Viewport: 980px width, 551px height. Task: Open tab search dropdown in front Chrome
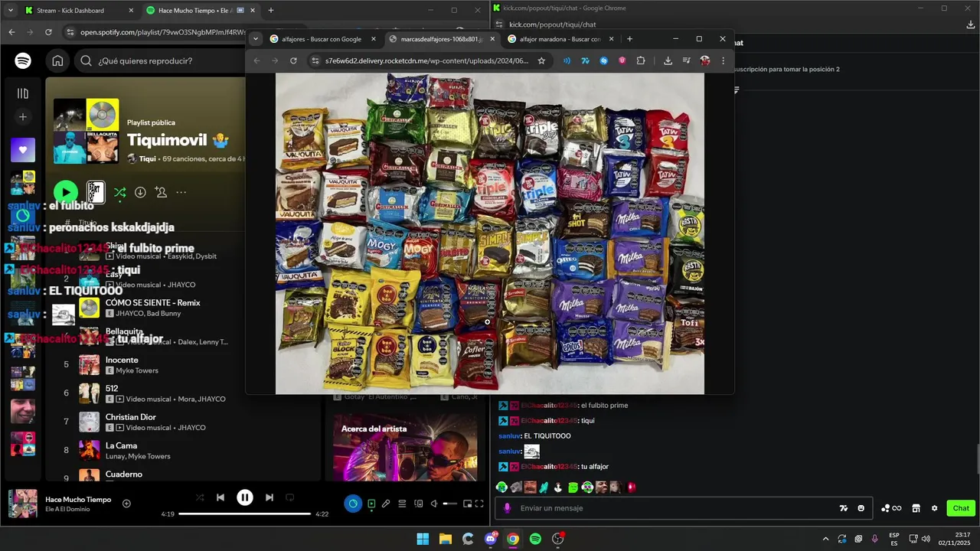tap(255, 39)
